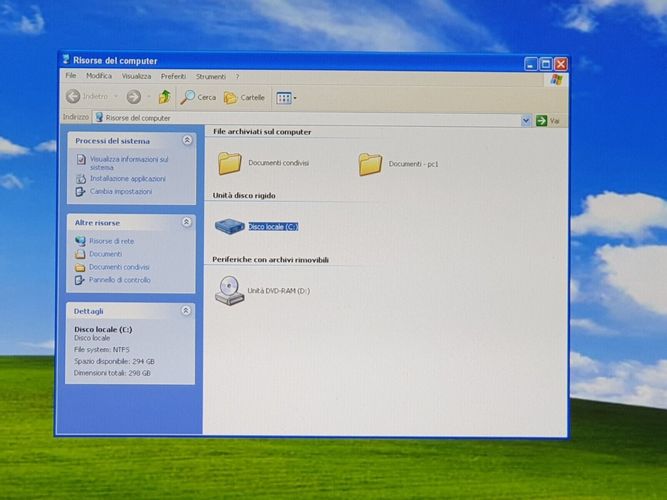Click the address bar computer icon
The height and width of the screenshot is (500, 667).
pos(99,117)
